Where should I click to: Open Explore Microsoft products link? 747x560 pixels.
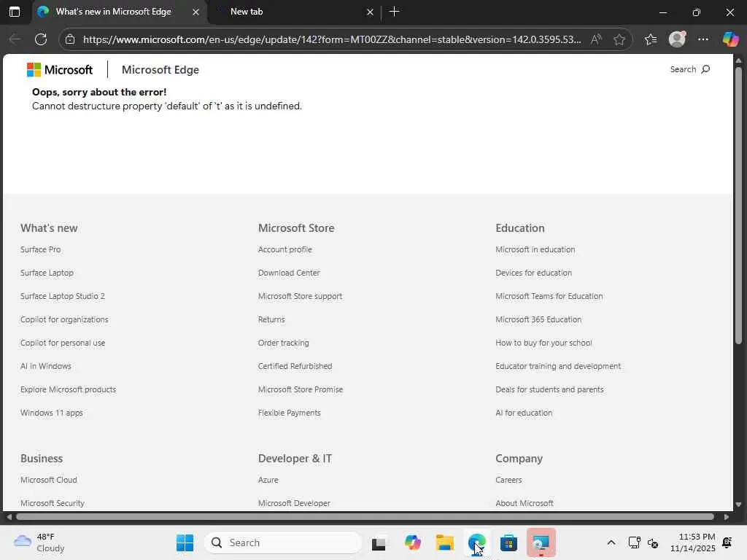click(x=68, y=389)
